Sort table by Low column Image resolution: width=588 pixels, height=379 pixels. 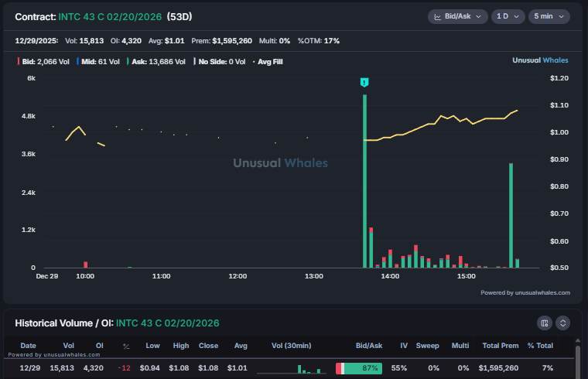coord(152,346)
